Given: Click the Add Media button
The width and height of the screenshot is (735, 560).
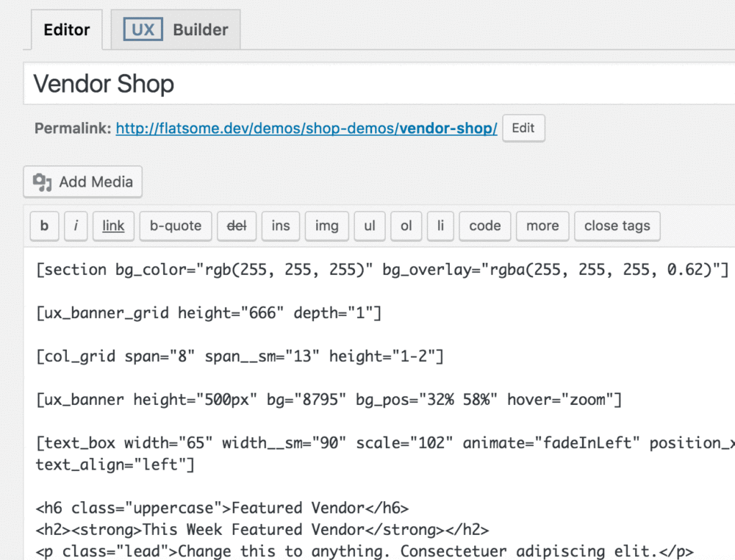Looking at the screenshot, I should tap(83, 182).
